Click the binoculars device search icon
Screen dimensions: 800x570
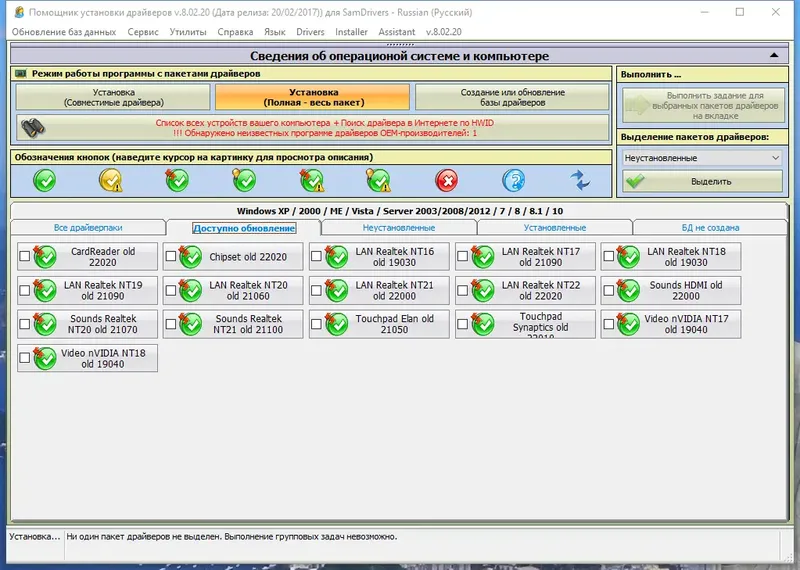(x=33, y=128)
